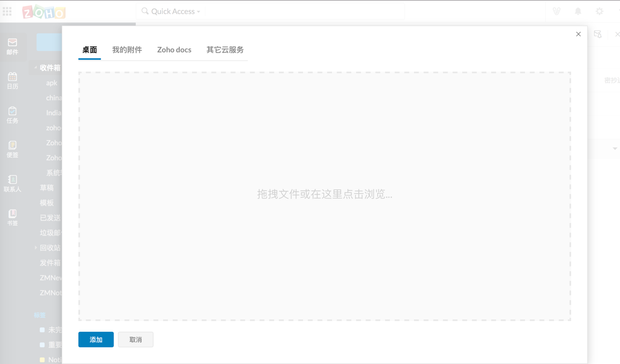620x364 pixels.
Task: Switch to the Zoho docs tab
Action: click(174, 49)
